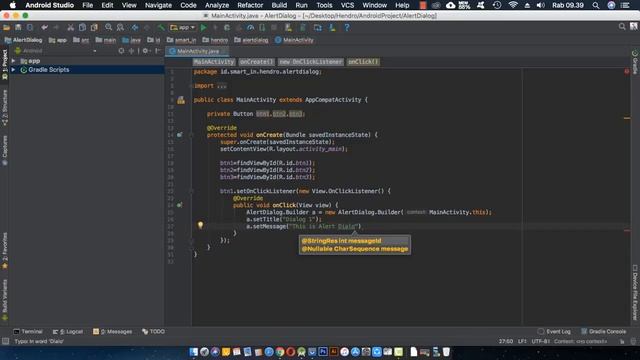
Task: Click onCreate() in editor breadcrumb bar
Action: click(257, 62)
